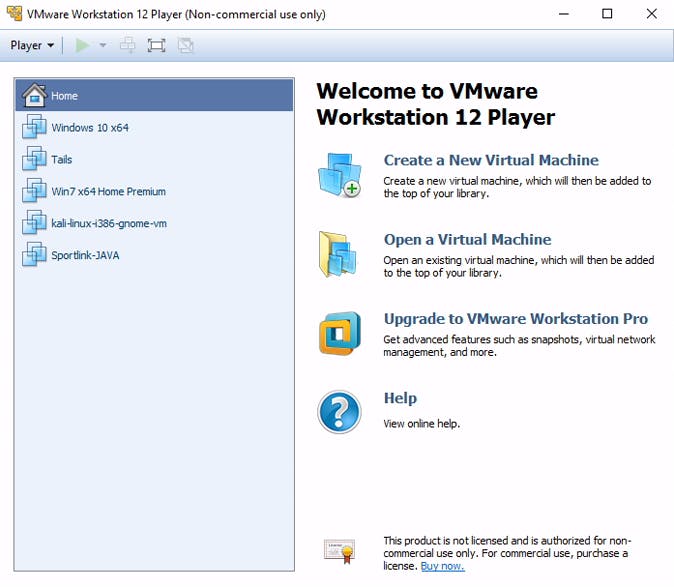Click the VM icon beside Windows 10 x64
Screen dimensions: 674x587
point(34,127)
